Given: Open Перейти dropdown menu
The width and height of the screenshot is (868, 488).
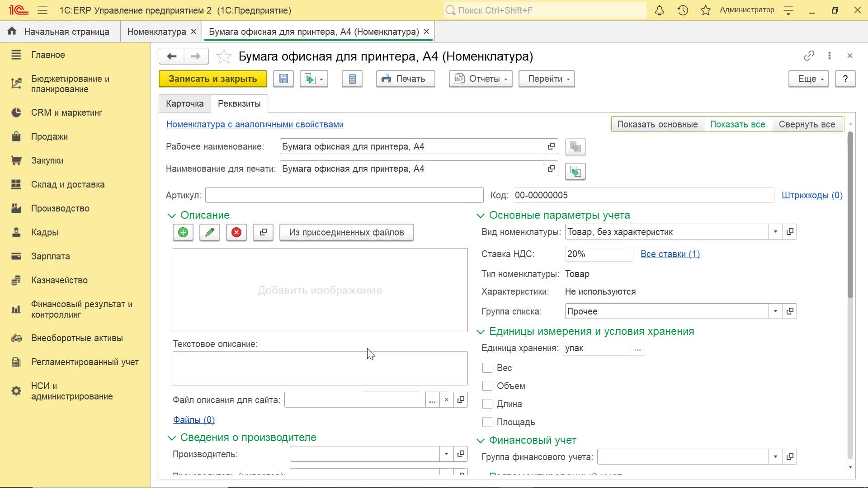Looking at the screenshot, I should 547,79.
